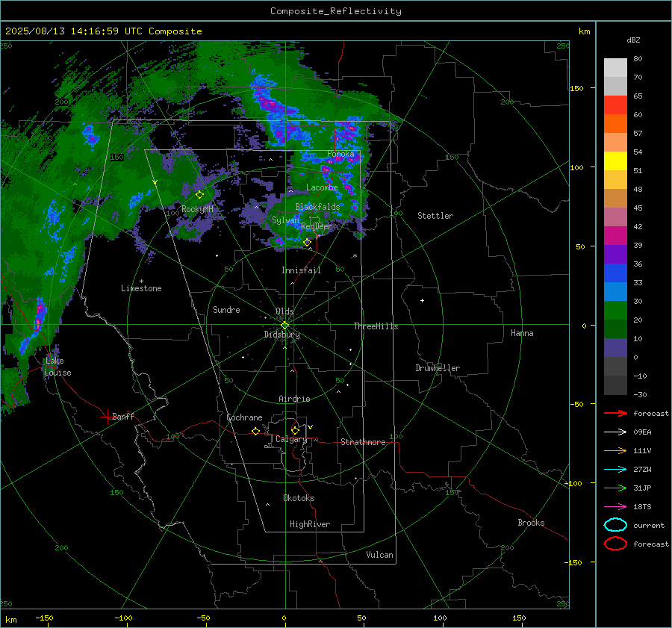672x628 pixels.
Task: Click the 0 dBZ purple color swatch
Action: (x=615, y=347)
